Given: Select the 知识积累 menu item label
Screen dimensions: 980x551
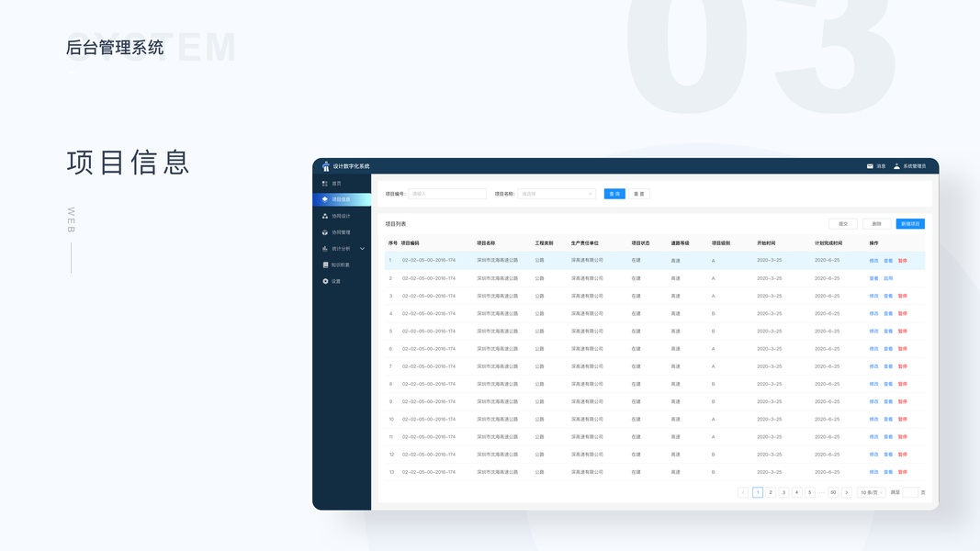Looking at the screenshot, I should [x=341, y=264].
